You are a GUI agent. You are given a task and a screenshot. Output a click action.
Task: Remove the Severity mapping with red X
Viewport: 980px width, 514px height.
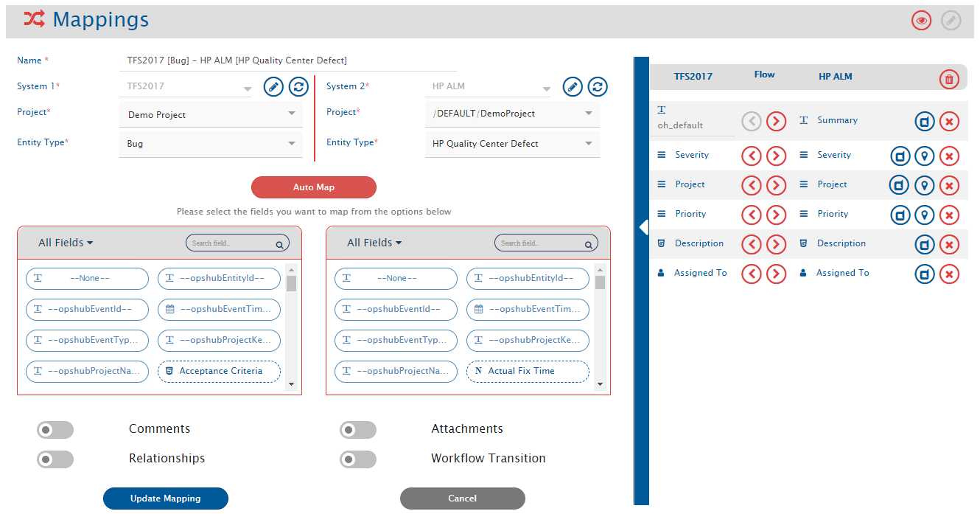tap(949, 156)
